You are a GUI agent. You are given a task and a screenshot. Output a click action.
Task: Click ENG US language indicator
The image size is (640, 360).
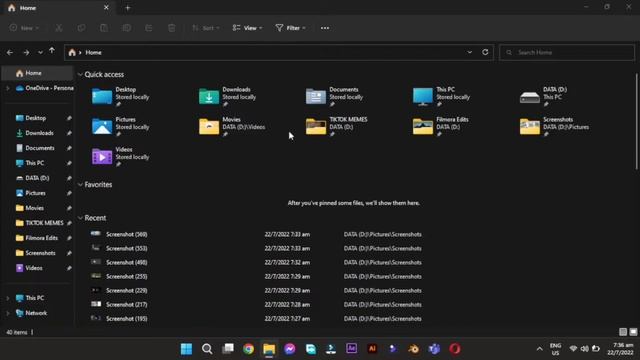click(555, 349)
